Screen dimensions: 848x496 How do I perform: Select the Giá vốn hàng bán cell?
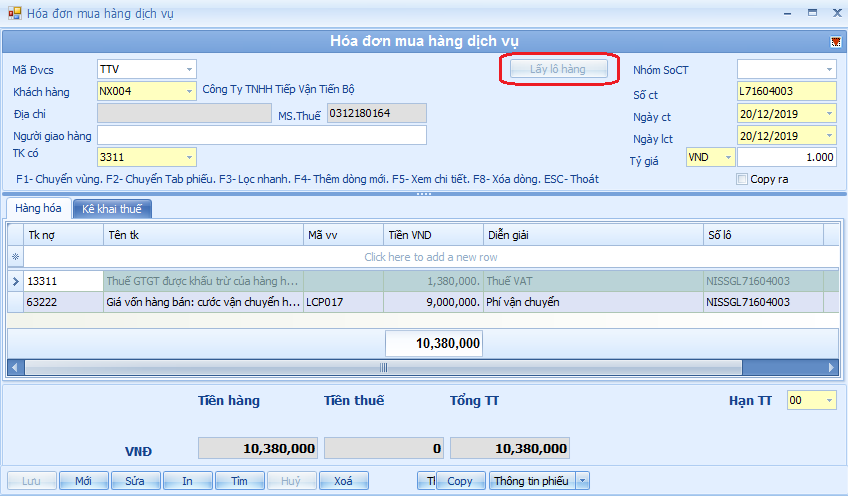203,302
